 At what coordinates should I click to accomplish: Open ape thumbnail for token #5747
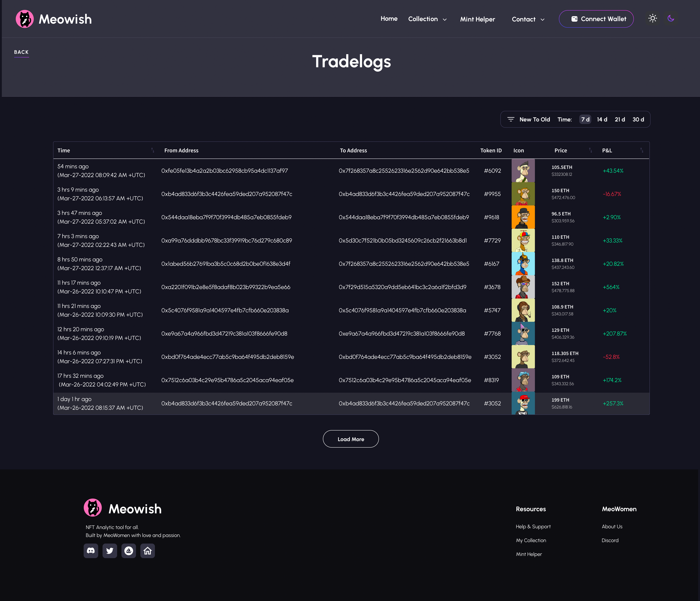[523, 310]
